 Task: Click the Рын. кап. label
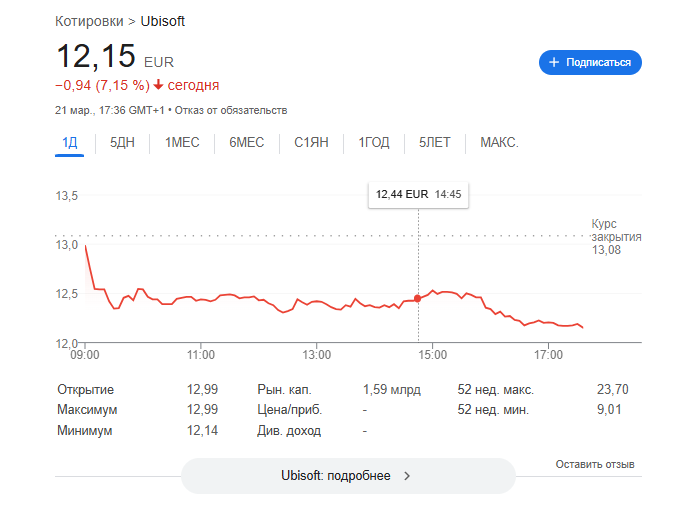285,389
